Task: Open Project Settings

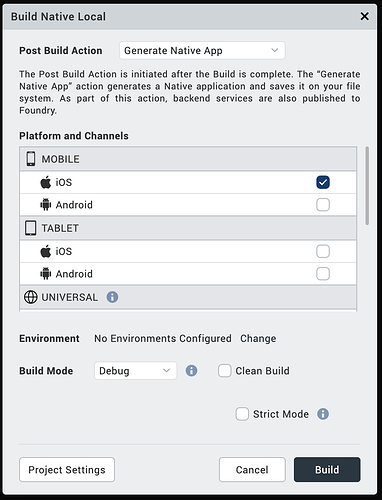Action: 67,470
